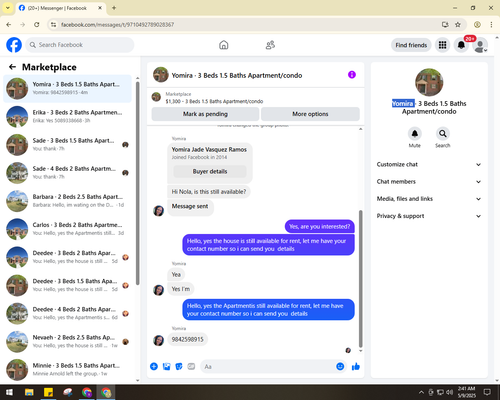The height and width of the screenshot is (400, 500).
Task: Click the large listing photo in right panel
Action: pos(429,82)
